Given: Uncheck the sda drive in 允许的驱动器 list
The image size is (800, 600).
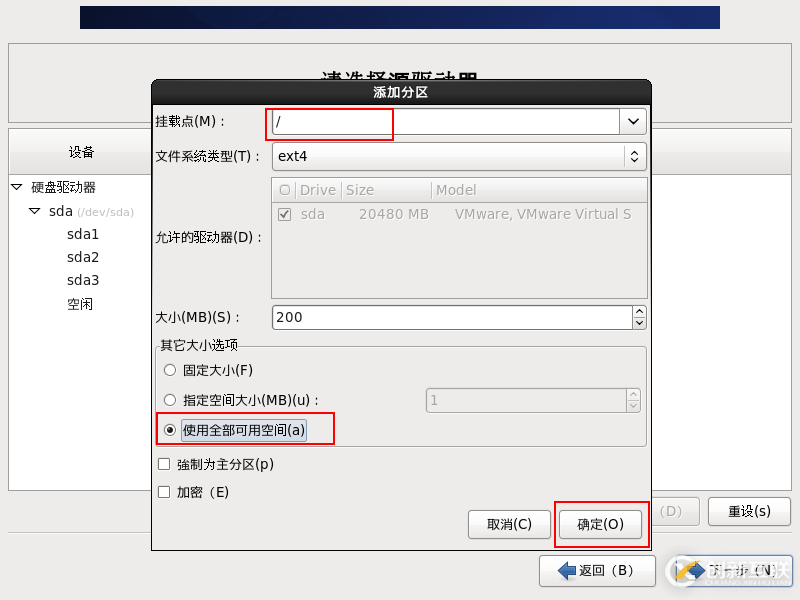Looking at the screenshot, I should [285, 214].
